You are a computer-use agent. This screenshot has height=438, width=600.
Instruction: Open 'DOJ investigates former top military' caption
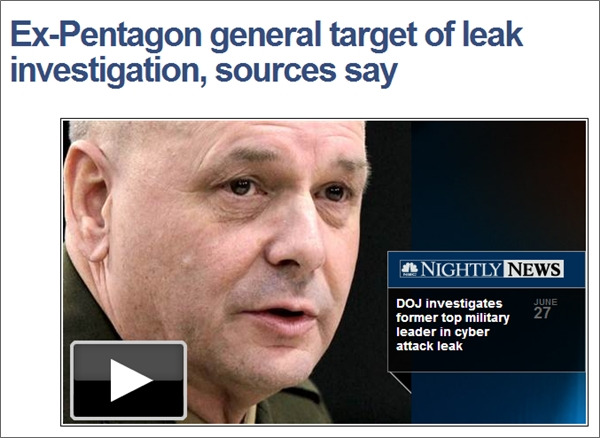click(x=453, y=311)
